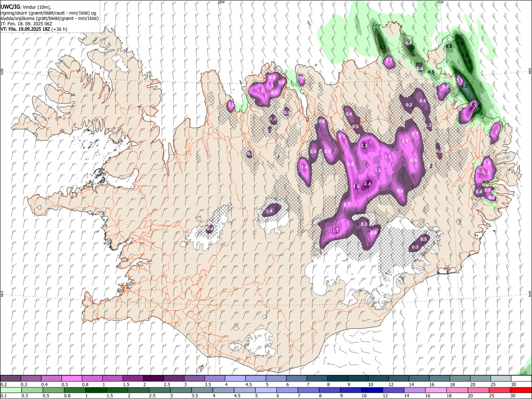Select the 3 swatch in the green rain scale
The width and height of the screenshot is (532, 399).
[181, 390]
